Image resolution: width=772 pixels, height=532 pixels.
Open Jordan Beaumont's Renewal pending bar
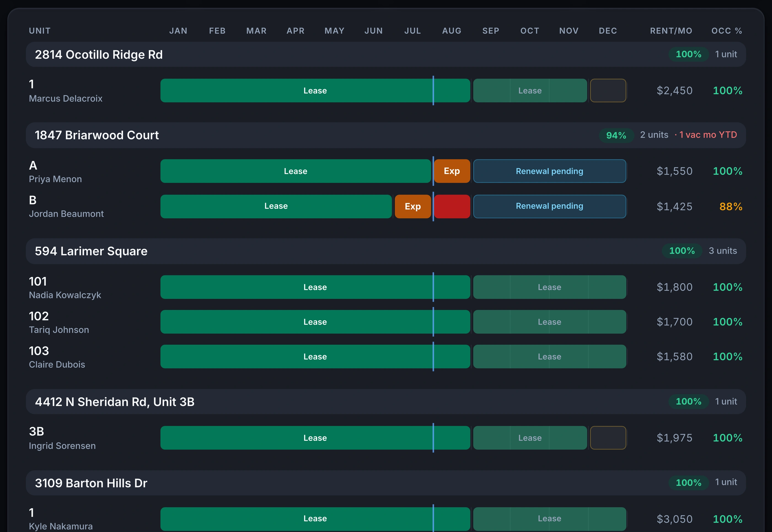point(549,206)
